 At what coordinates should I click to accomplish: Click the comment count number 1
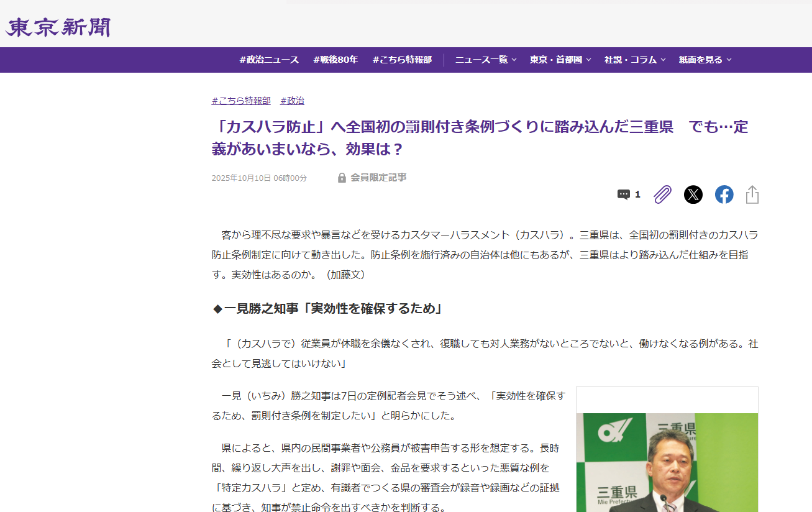(637, 194)
